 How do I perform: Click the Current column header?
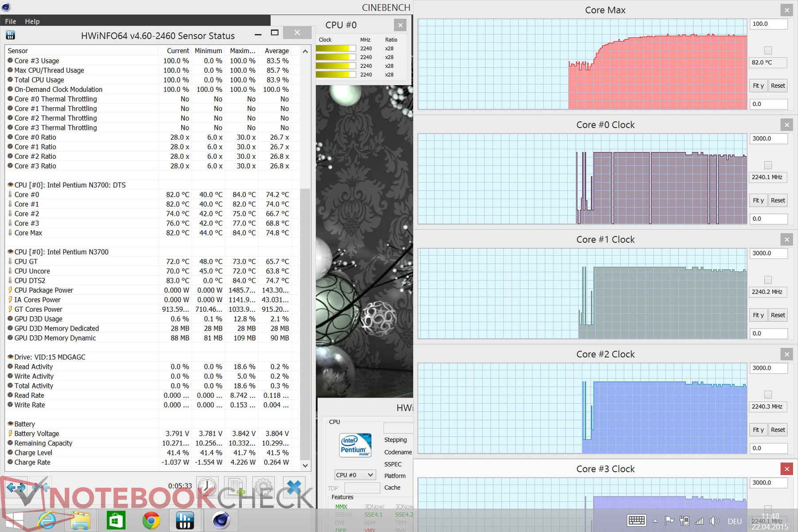(175, 51)
